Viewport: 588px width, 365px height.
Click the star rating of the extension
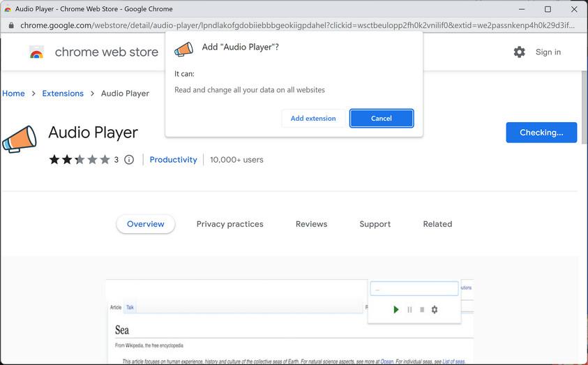[x=80, y=160]
